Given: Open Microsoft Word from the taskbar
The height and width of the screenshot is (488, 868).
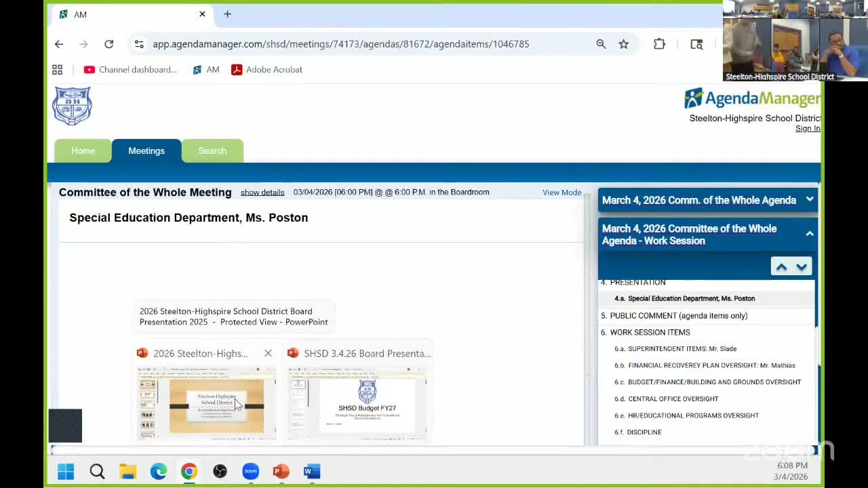Looking at the screenshot, I should coord(312,471).
